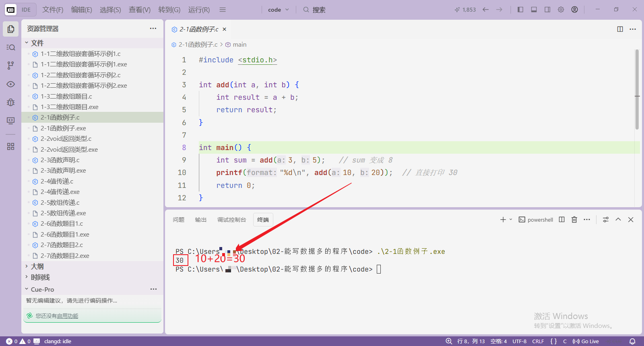
Task: Open the new terminal launch profile dropdown
Action: pos(511,220)
